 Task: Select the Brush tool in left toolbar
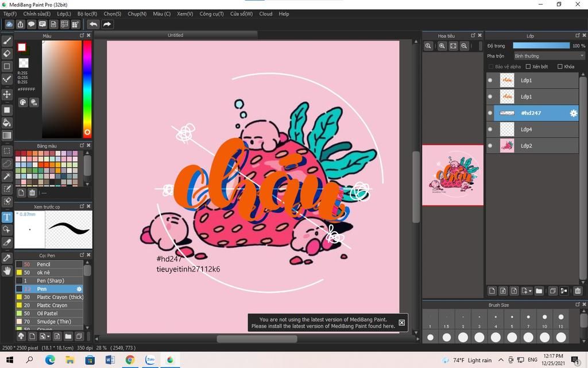(x=7, y=41)
